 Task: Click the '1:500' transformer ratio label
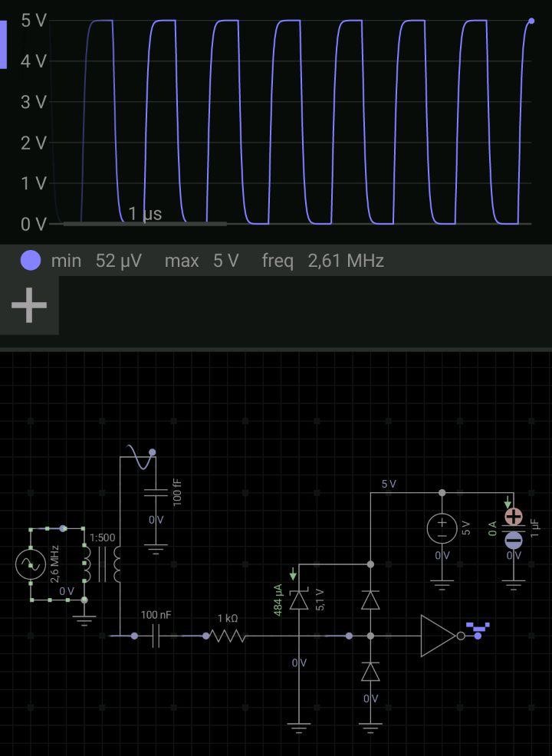(103, 537)
